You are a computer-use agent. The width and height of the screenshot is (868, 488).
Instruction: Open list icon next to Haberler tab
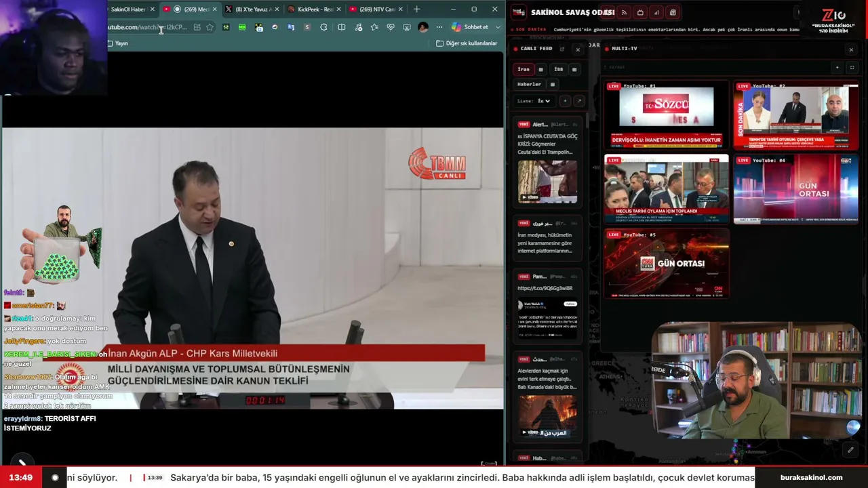(x=553, y=85)
